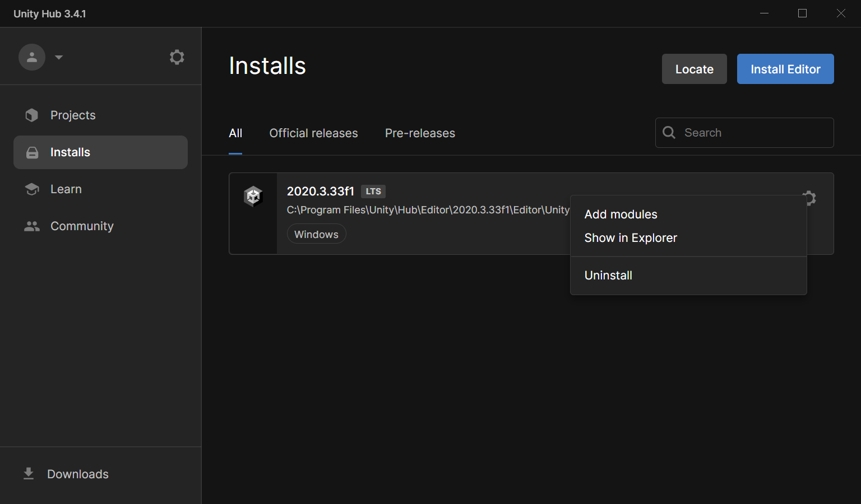Open the Downloads panel
Image resolution: width=861 pixels, height=504 pixels.
coord(78,474)
